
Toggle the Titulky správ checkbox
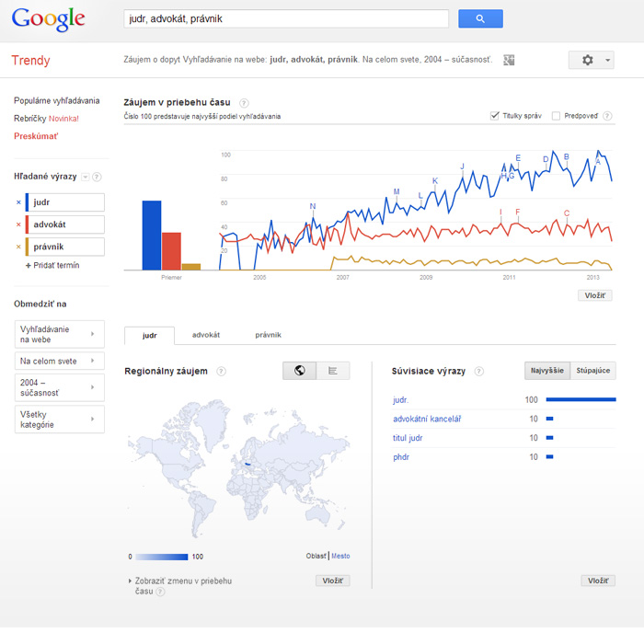click(x=495, y=116)
